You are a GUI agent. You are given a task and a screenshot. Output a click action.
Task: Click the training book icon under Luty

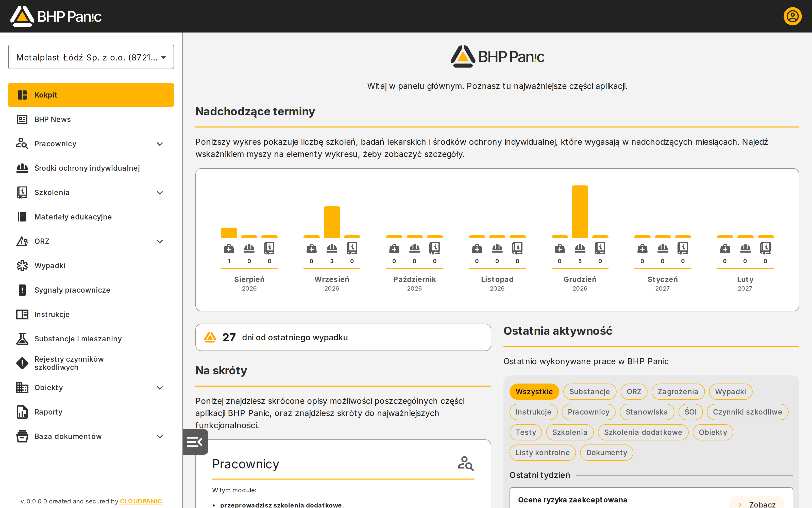(x=765, y=249)
